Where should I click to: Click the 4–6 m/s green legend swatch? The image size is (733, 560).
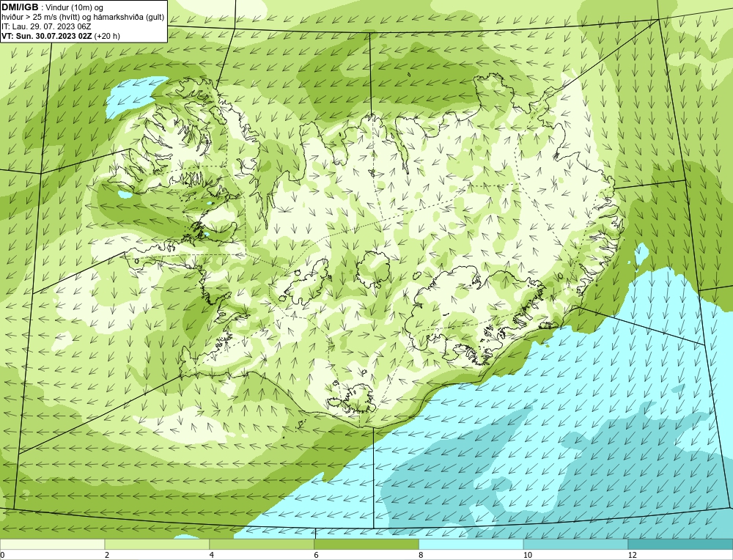[262, 545]
